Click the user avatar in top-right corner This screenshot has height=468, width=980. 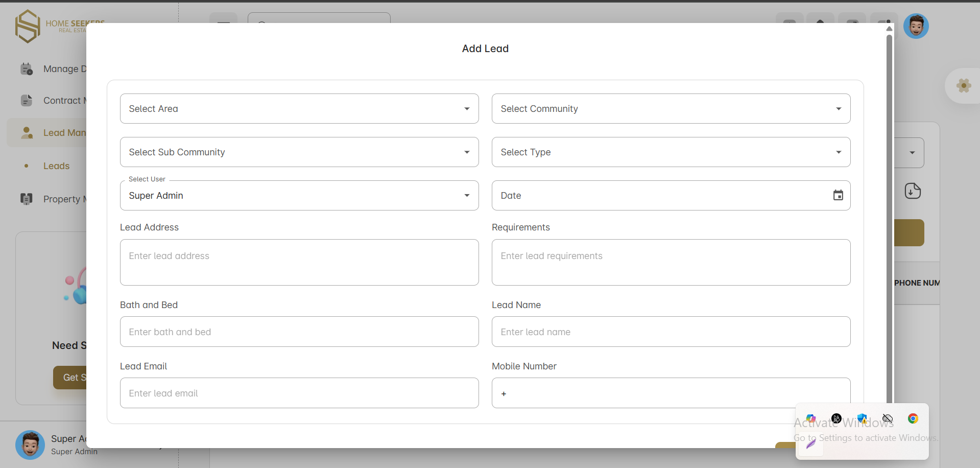click(916, 26)
